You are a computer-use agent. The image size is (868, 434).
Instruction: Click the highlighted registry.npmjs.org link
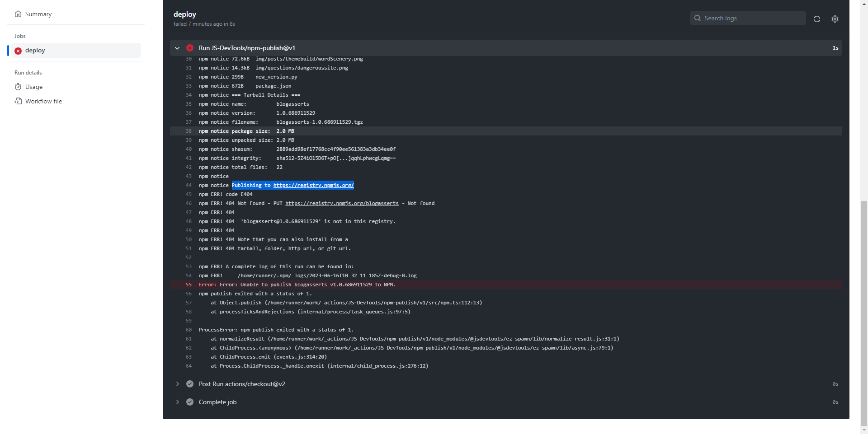click(313, 185)
